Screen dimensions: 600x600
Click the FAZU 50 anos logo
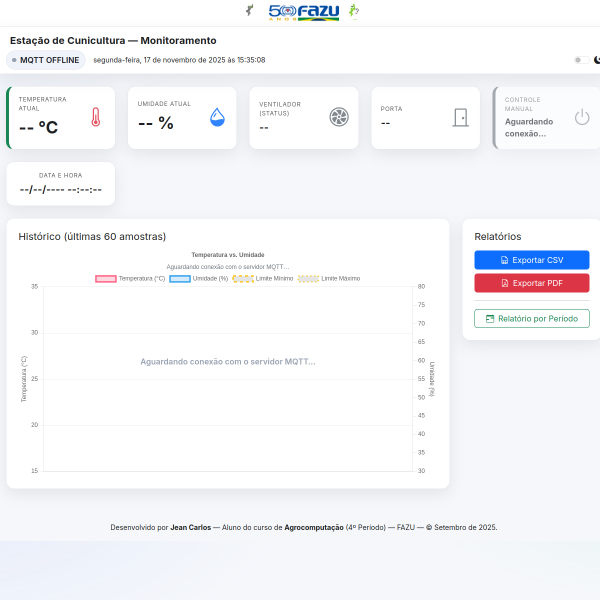pyautogui.click(x=303, y=12)
